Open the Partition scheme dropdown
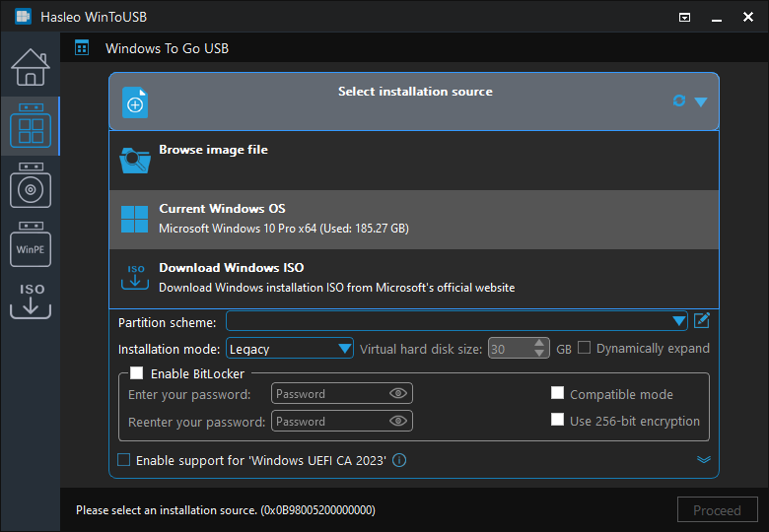 pyautogui.click(x=678, y=321)
